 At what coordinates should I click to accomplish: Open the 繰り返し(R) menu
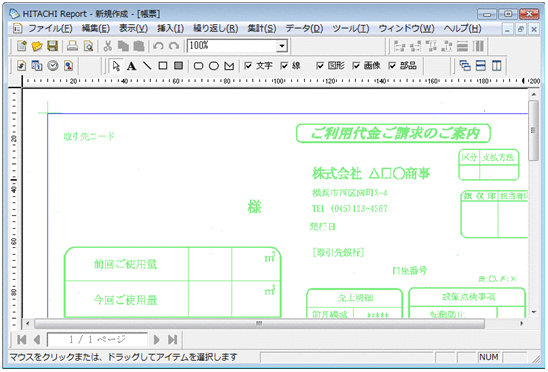[x=216, y=28]
